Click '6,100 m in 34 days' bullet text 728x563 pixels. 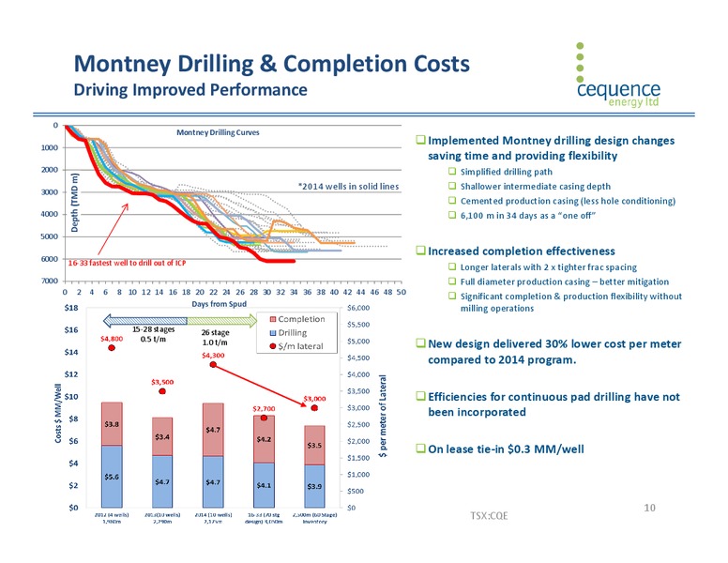click(528, 215)
